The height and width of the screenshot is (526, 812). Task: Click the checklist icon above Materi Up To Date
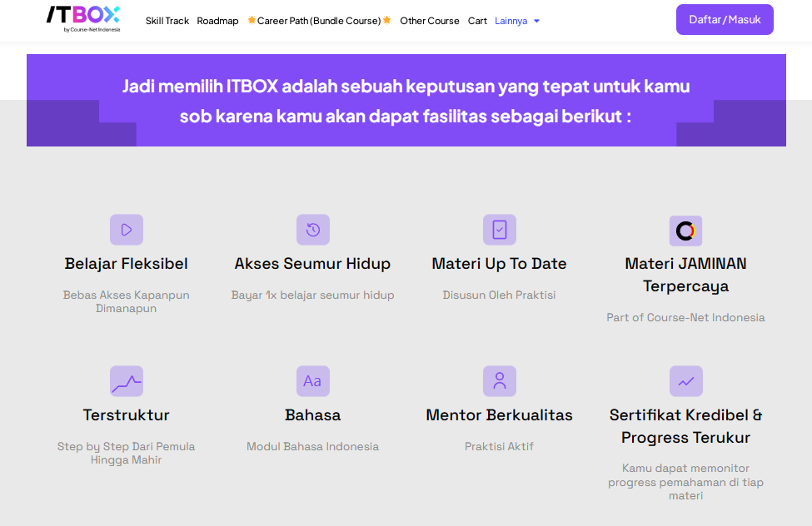tap(499, 230)
